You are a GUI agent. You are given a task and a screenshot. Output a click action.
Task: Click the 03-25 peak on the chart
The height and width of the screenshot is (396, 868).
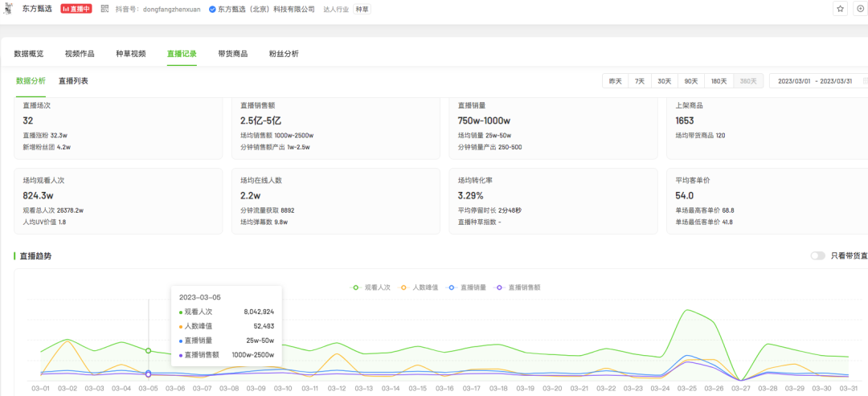tap(686, 310)
